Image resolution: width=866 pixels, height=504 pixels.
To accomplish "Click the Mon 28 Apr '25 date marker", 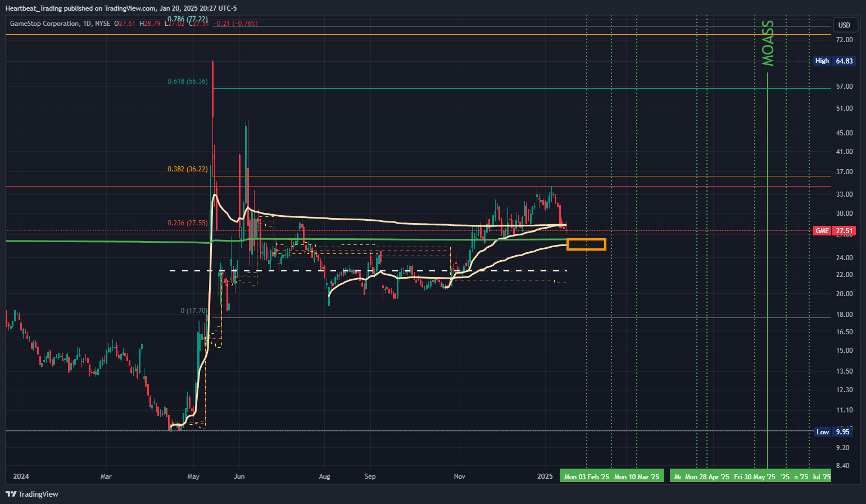I will (x=707, y=476).
